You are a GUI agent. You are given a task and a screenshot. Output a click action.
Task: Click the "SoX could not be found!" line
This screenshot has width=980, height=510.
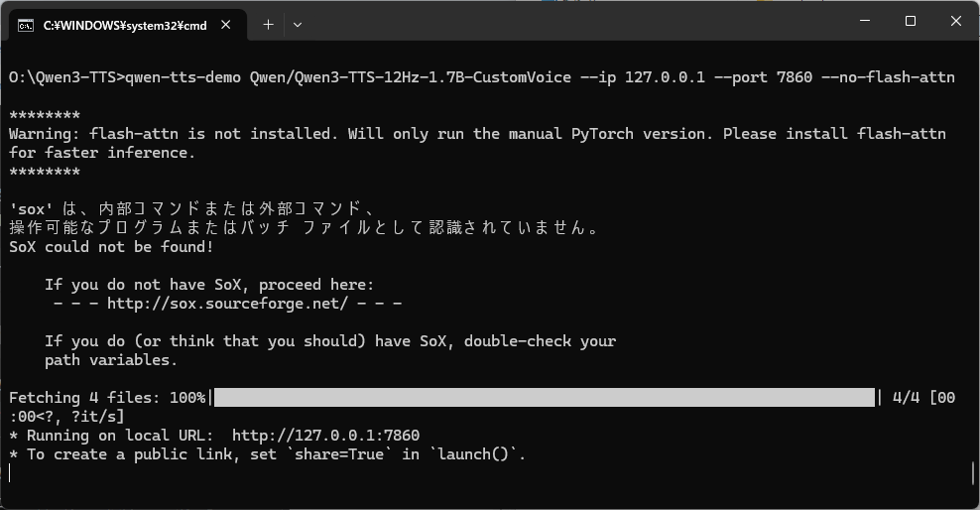[x=111, y=247]
